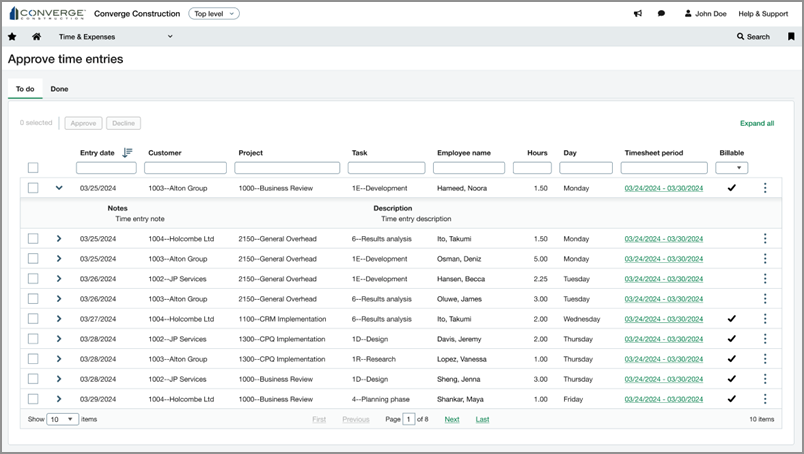
Task: Expand the Osman, Deniz entry row
Action: 59,258
